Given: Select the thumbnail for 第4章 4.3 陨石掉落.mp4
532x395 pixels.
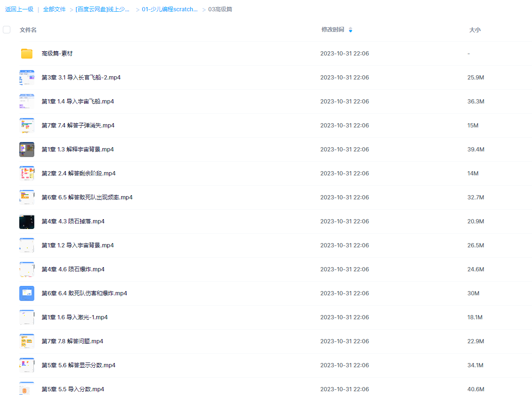Looking at the screenshot, I should pyautogui.click(x=27, y=221).
